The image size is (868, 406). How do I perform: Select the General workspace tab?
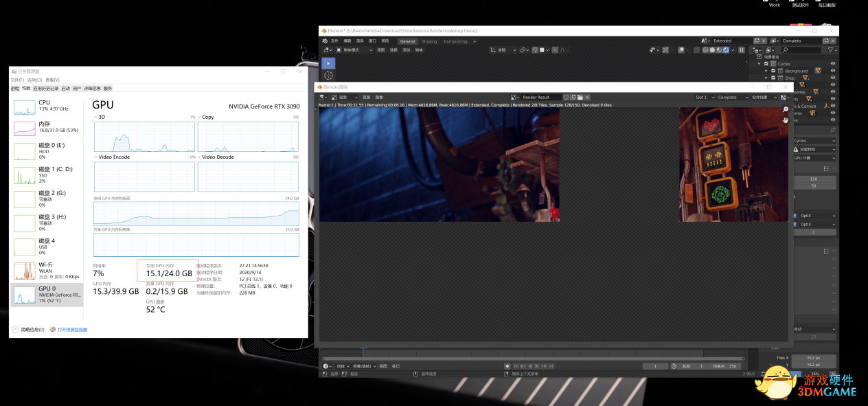[x=407, y=41]
